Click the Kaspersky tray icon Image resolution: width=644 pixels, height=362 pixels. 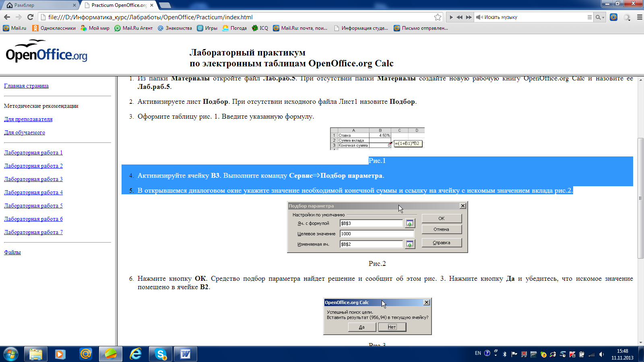(x=572, y=354)
